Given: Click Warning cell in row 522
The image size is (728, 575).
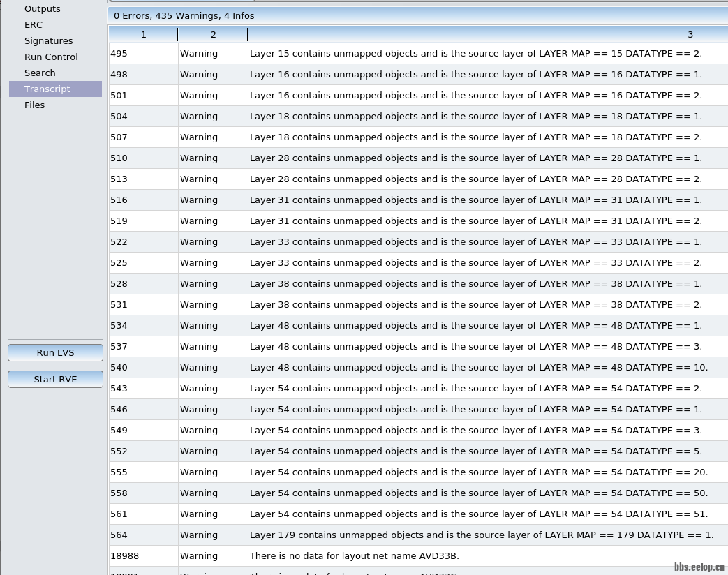Looking at the screenshot, I should pyautogui.click(x=199, y=242).
